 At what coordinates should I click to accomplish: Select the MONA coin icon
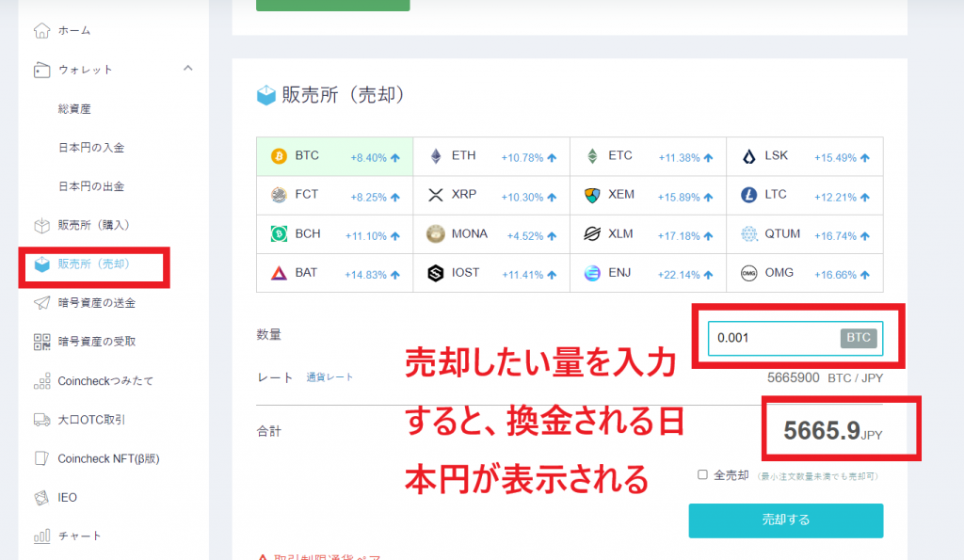click(436, 233)
